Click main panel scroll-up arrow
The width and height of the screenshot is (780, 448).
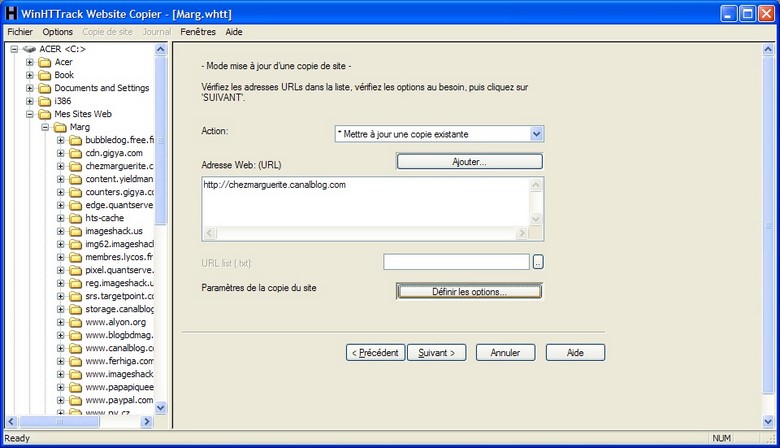click(x=768, y=49)
